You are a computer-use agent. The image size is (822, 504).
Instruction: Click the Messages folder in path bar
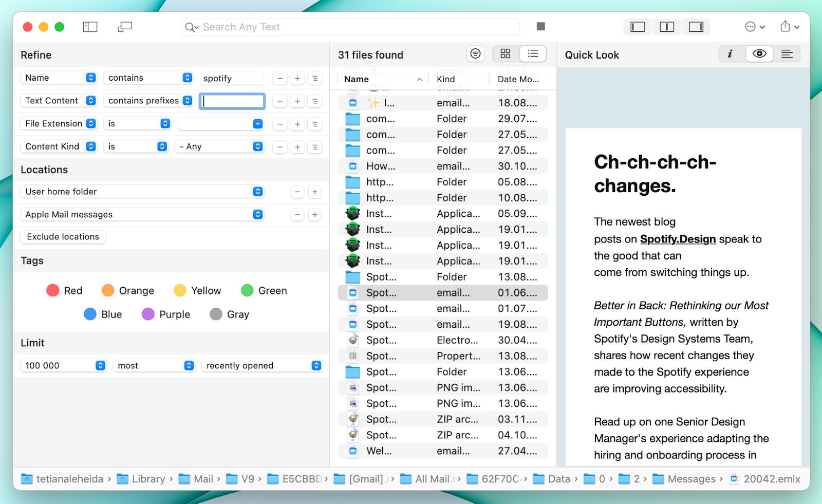[x=684, y=479]
